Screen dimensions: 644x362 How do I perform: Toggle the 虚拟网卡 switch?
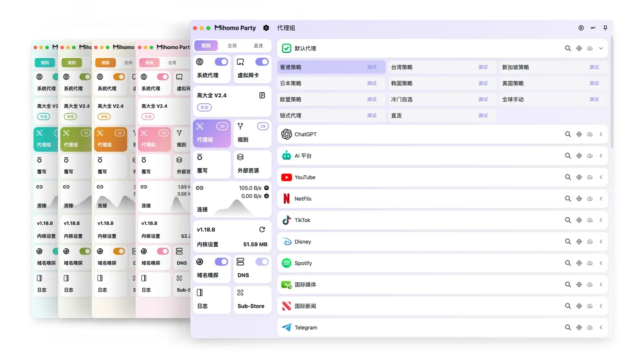(262, 62)
